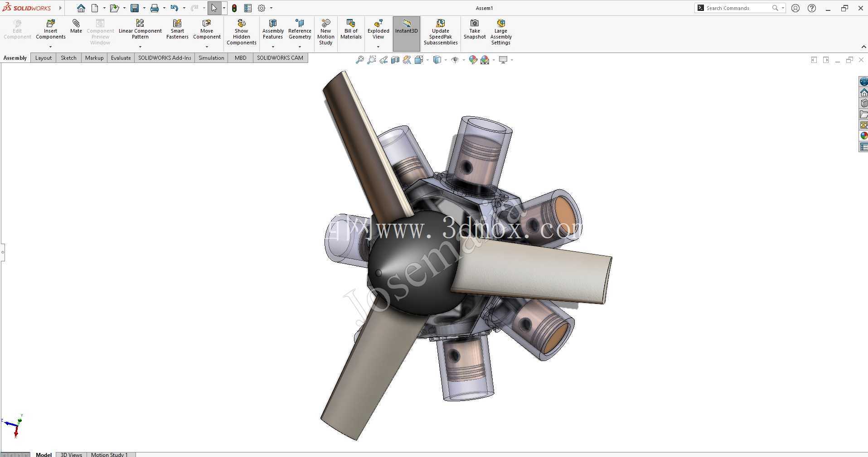Open the Help question mark button

812,8
